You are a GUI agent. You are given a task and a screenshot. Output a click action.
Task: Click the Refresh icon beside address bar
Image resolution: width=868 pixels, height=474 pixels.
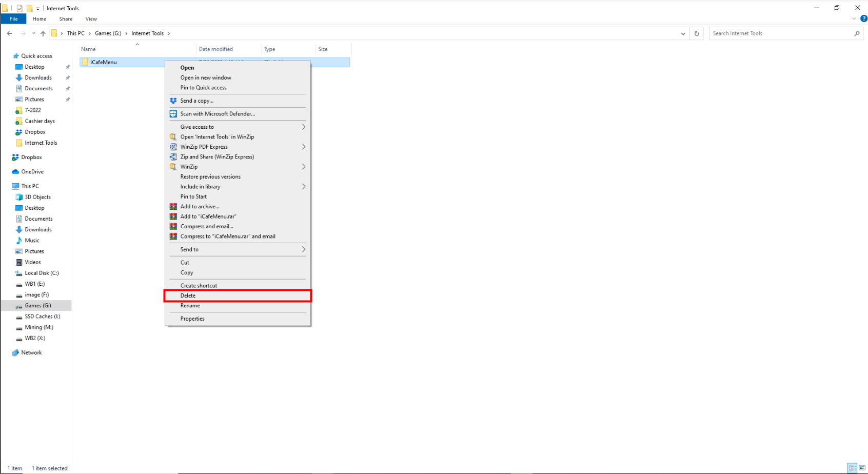[x=697, y=33]
